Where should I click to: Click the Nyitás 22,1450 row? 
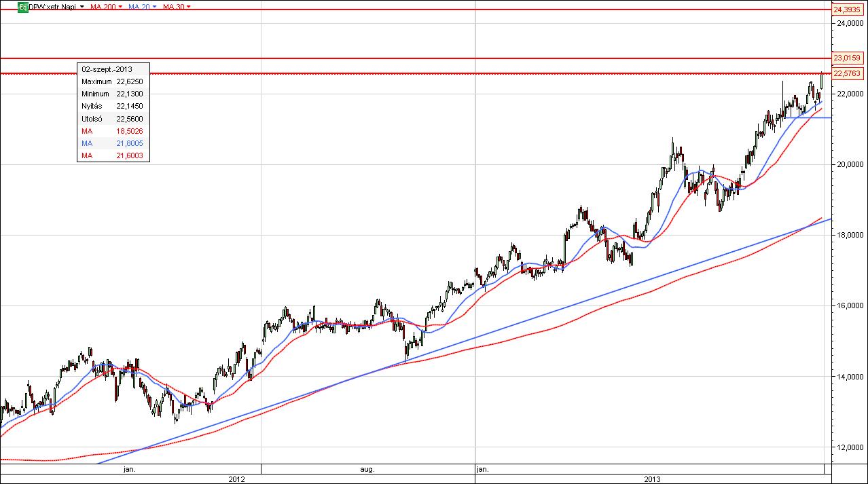pyautogui.click(x=113, y=106)
